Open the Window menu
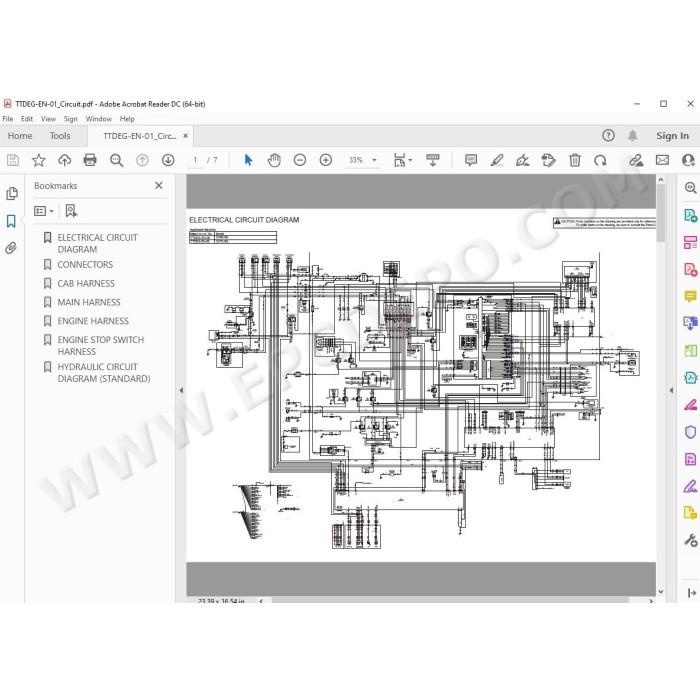 point(99,119)
